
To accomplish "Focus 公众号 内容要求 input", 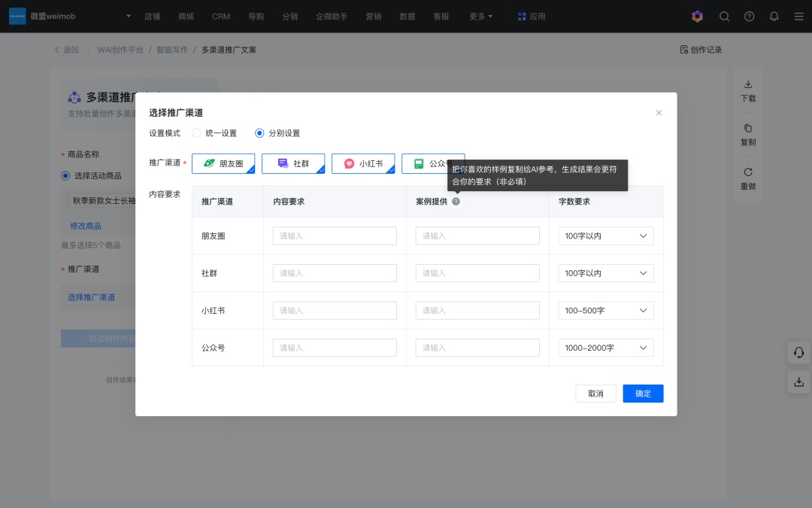I will [335, 348].
